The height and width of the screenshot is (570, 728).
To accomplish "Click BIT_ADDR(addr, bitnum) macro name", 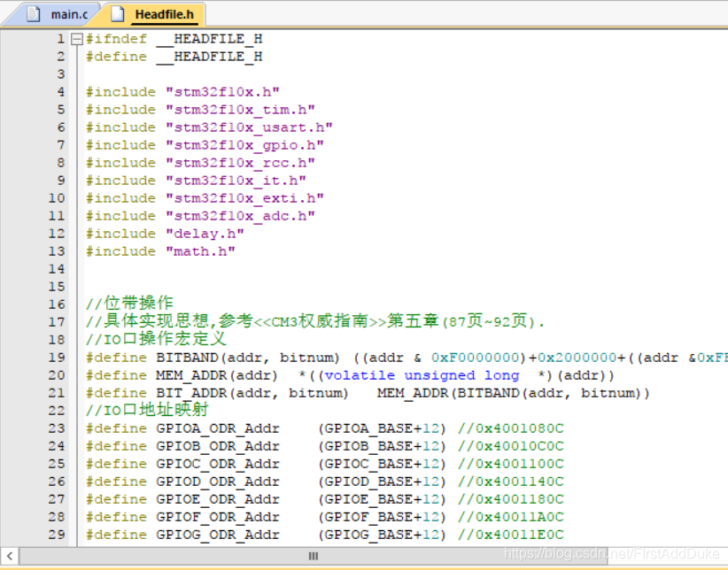I will point(252,393).
